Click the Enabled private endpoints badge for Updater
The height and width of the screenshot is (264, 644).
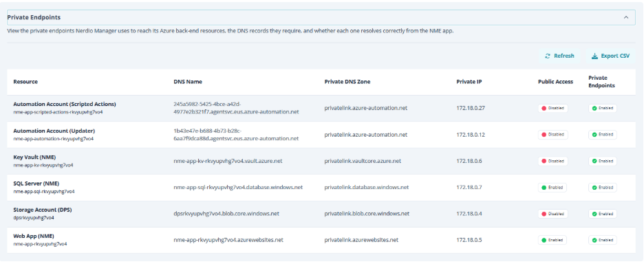(603, 135)
